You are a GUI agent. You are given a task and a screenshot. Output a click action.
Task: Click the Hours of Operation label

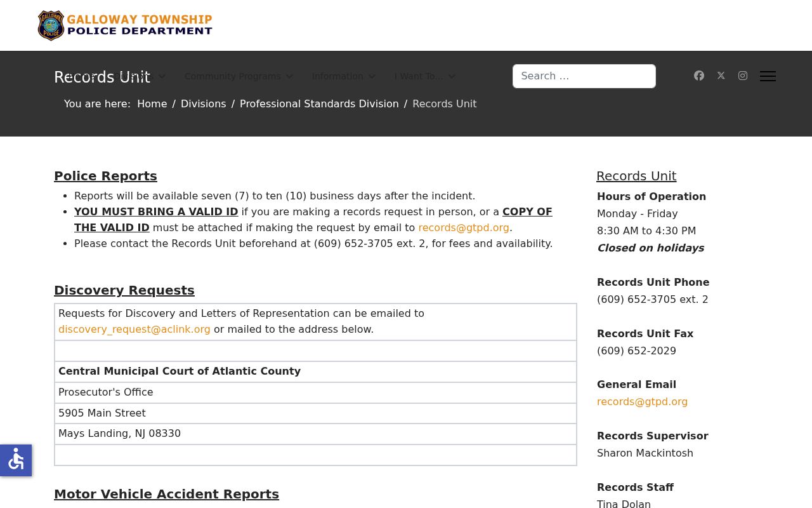click(652, 196)
